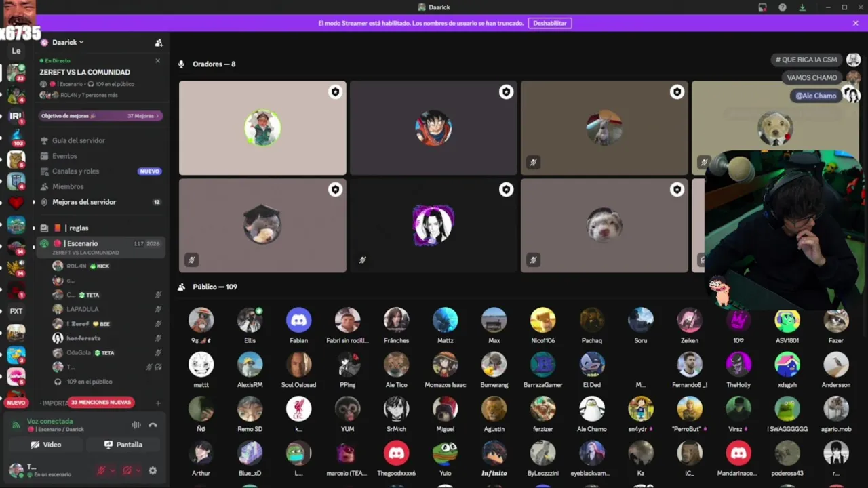The image size is (868, 488).
Task: Open settings gear on cat-with-hat avatar tile
Action: point(335,190)
